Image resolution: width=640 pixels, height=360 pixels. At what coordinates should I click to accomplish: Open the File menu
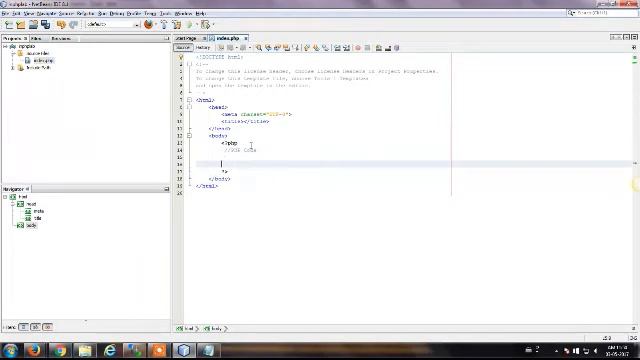[x=5, y=13]
